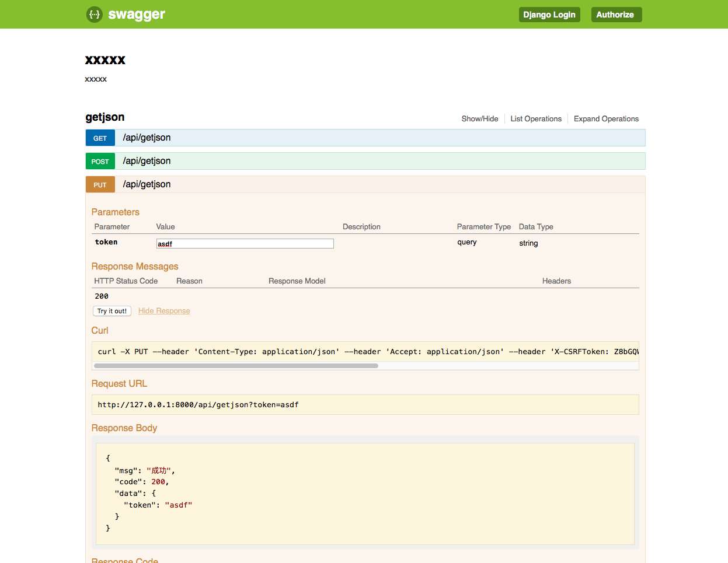Image resolution: width=728 pixels, height=563 pixels.
Task: Expand the GET method badge
Action: [x=100, y=138]
